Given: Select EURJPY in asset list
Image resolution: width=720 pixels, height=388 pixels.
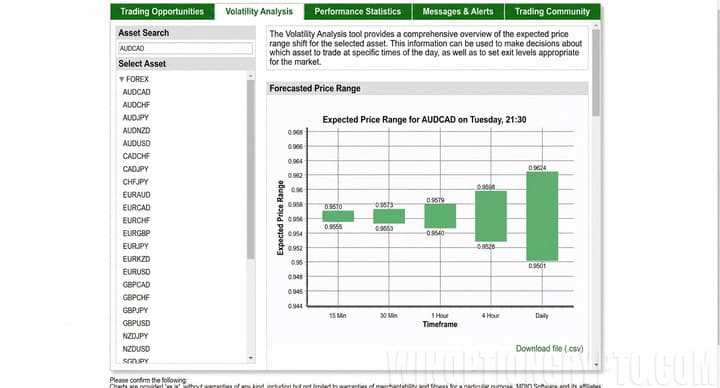Looking at the screenshot, I should [135, 247].
